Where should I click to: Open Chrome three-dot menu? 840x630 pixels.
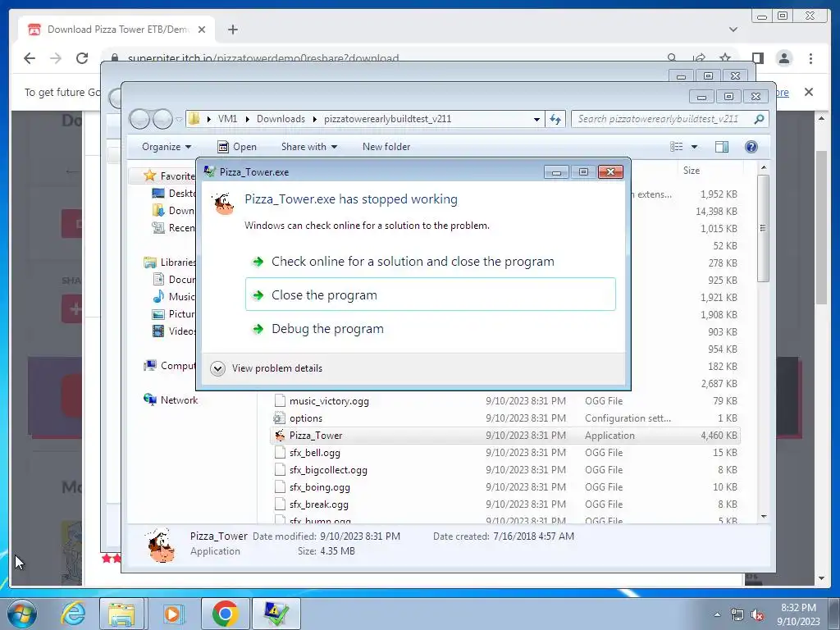click(x=810, y=58)
